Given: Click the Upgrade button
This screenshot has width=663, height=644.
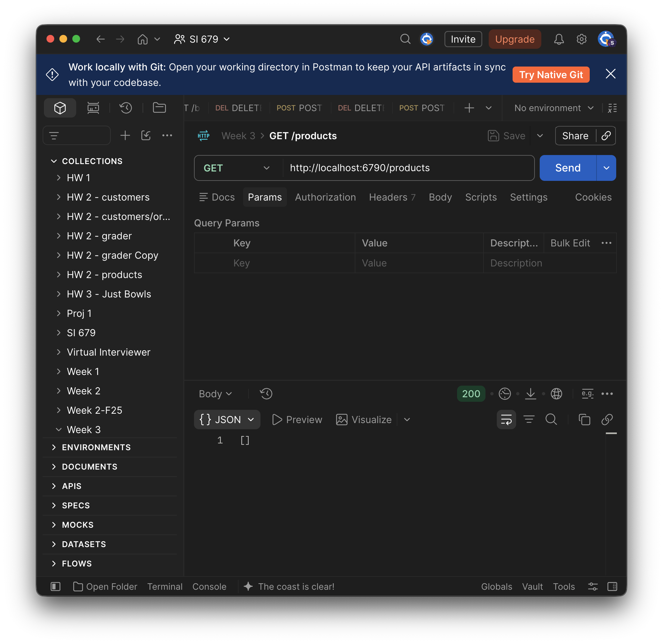Looking at the screenshot, I should 515,39.
